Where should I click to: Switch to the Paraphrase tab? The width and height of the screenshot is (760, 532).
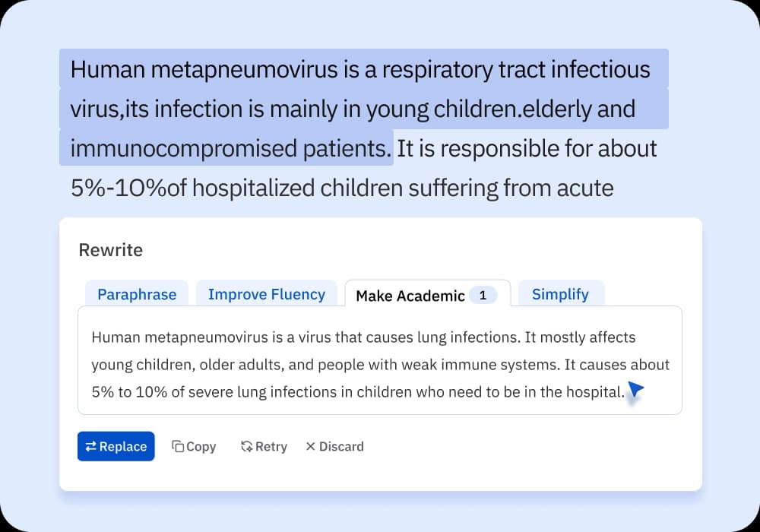coord(137,294)
